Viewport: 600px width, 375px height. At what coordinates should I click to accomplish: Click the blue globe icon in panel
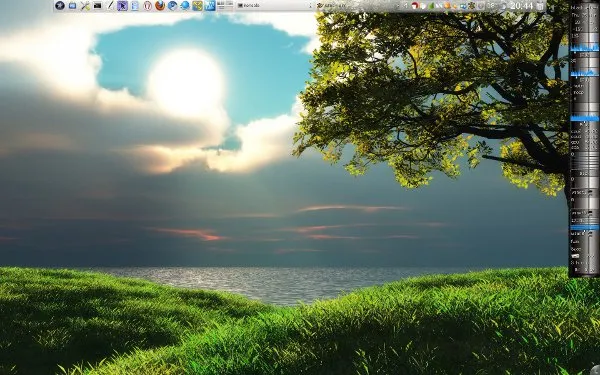(x=185, y=5)
